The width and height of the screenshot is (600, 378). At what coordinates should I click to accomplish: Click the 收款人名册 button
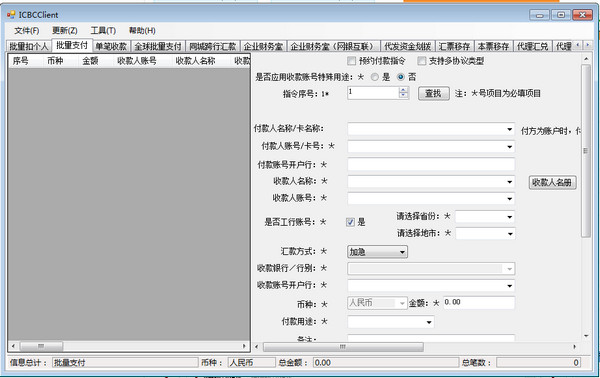[552, 182]
